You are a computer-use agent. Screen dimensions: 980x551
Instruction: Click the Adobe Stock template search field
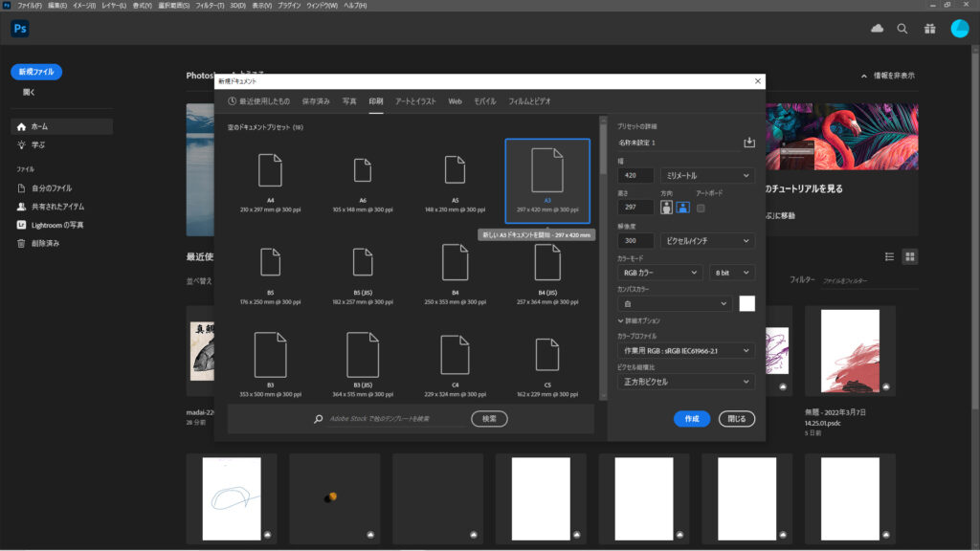point(396,419)
